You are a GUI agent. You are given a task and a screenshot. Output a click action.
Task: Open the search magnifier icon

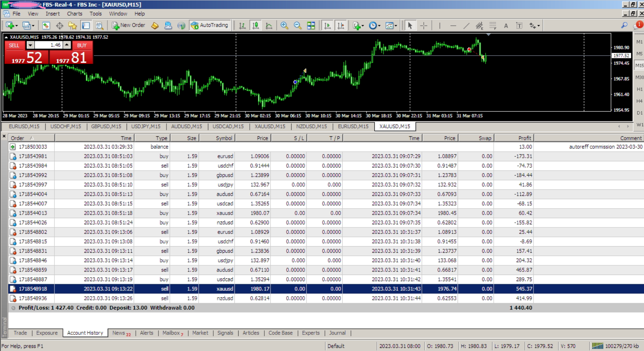pyautogui.click(x=624, y=25)
